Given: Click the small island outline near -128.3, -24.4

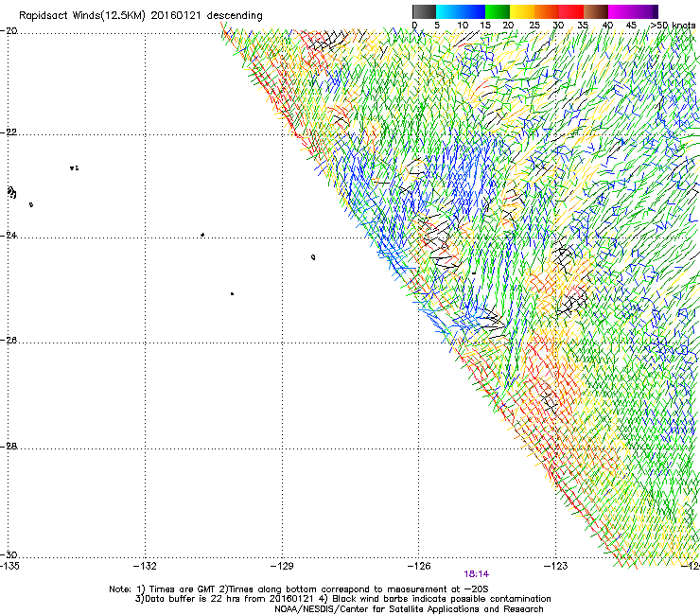Looking at the screenshot, I should click(313, 257).
